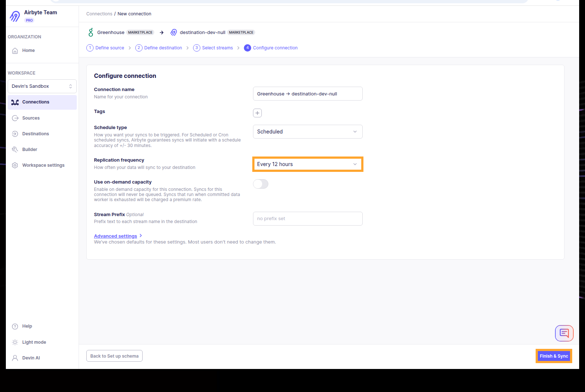
Task: Open the Devin AI user menu
Action: (42, 358)
